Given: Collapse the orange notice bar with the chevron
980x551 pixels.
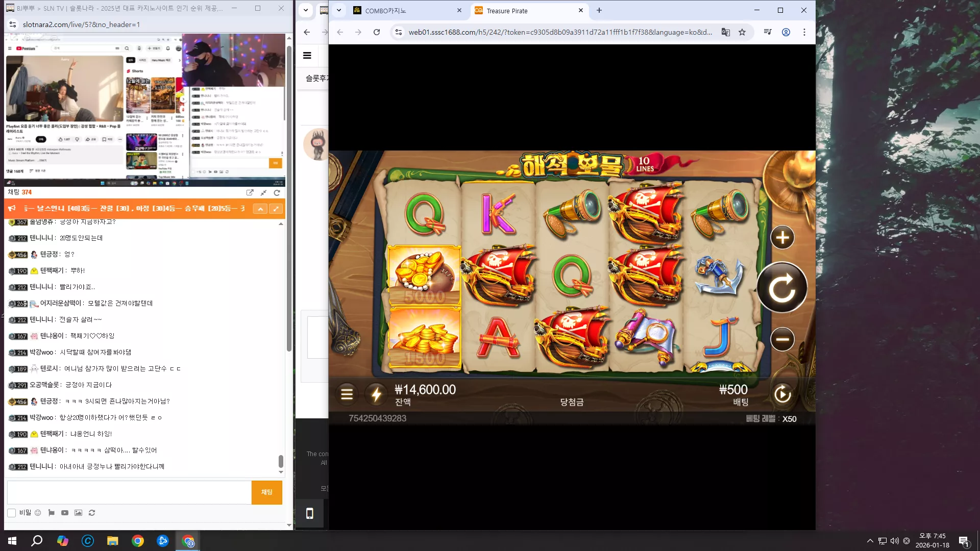Looking at the screenshot, I should 260,209.
